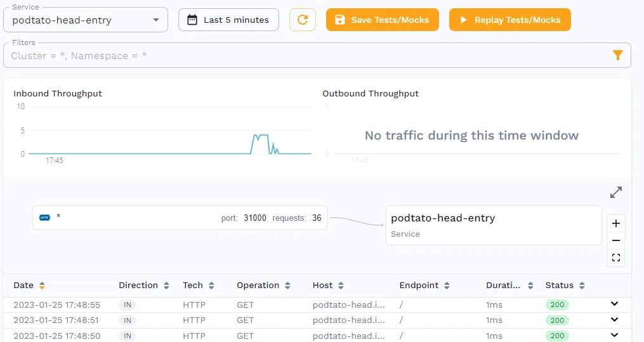Sort the table by Status
Image resolution: width=644 pixels, height=342 pixels.
coord(582,286)
